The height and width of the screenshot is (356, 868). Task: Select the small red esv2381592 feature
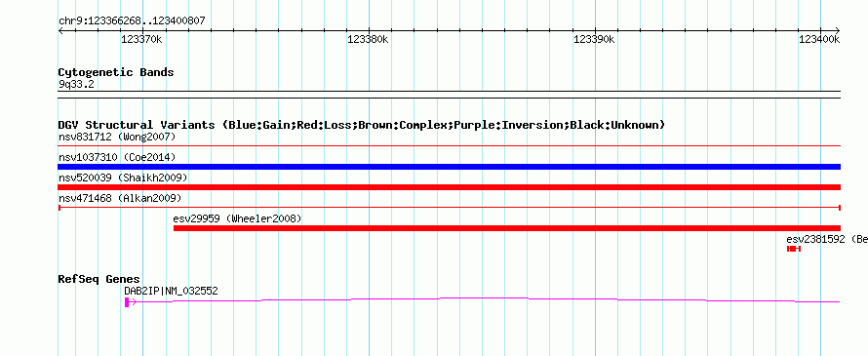coord(794,249)
